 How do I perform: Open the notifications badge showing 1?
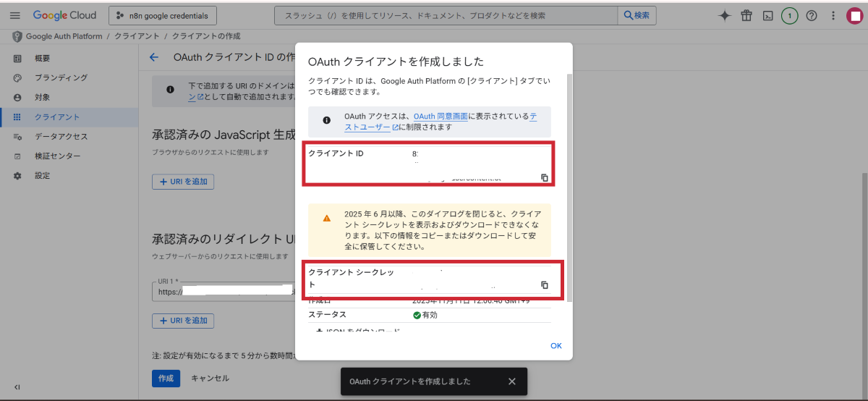(x=790, y=15)
